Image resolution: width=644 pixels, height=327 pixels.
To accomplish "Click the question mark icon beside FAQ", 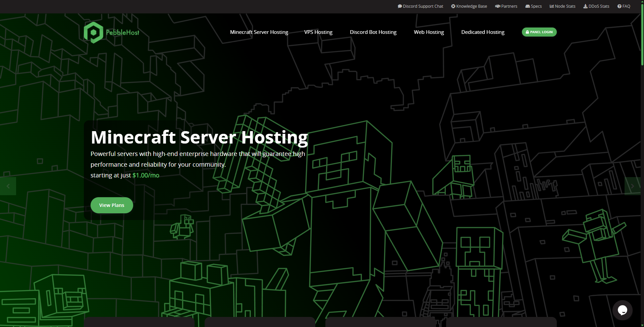I will [620, 6].
